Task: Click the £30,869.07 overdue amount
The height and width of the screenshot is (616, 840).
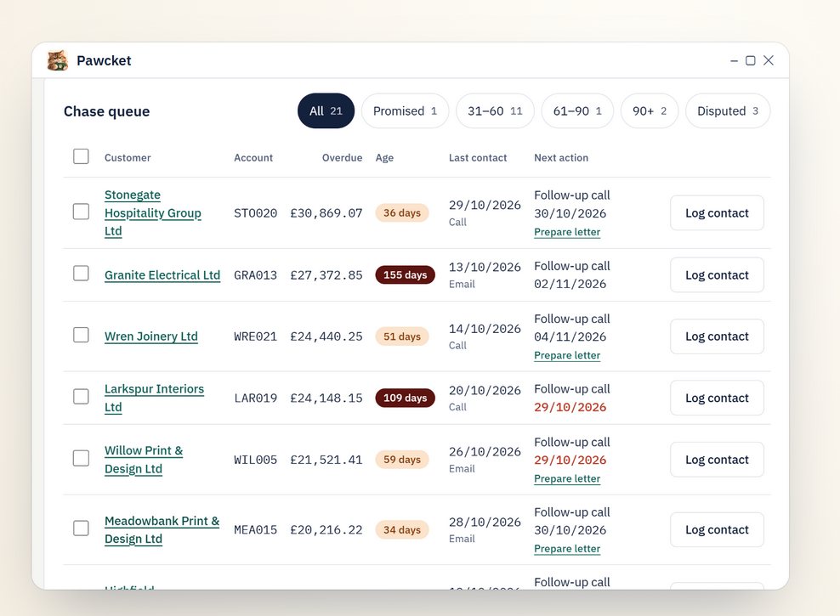Action: pos(326,213)
